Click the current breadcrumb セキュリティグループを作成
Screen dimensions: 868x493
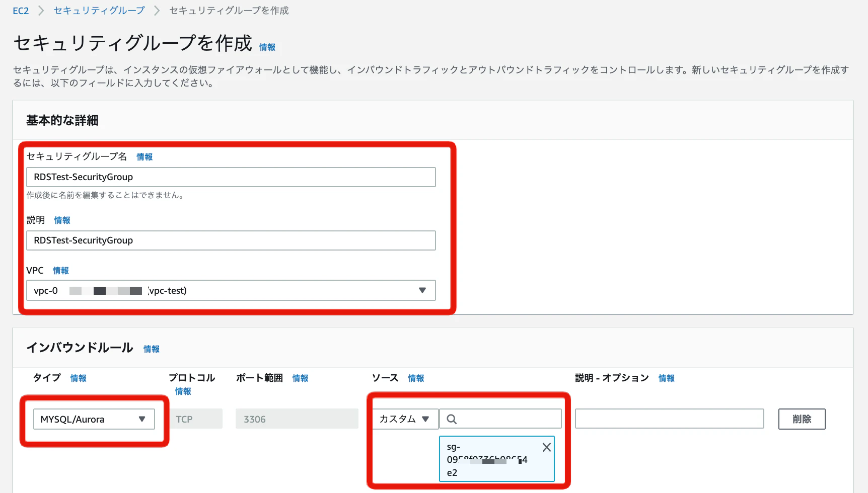[229, 11]
